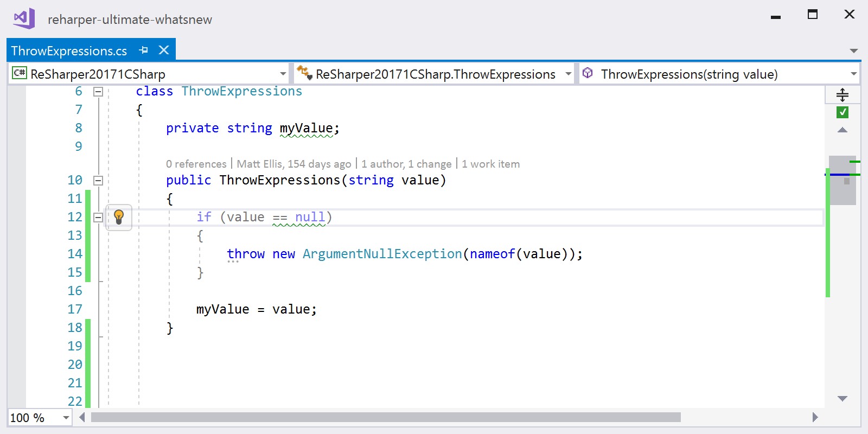Click 'myValue = value;' statement on line 17
The width and height of the screenshot is (868, 434).
pos(257,310)
